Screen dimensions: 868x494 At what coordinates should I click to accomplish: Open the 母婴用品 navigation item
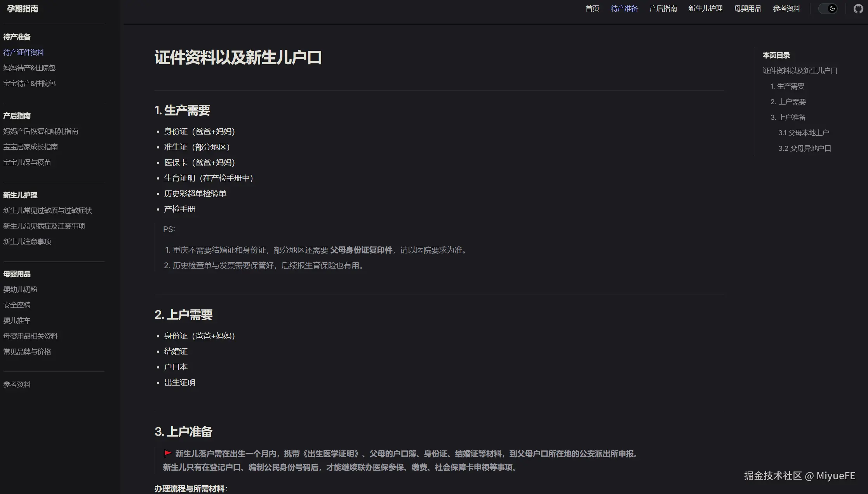[748, 8]
